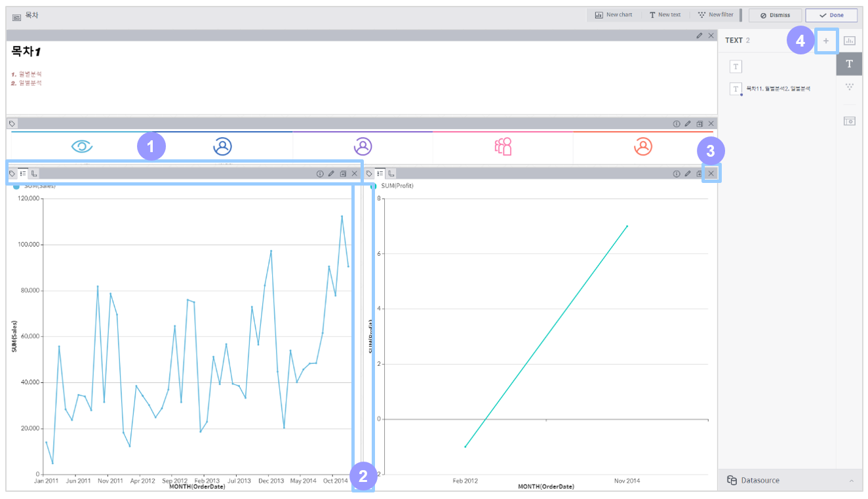Screen dimensions: 868x499
Task: Click the 1. 월별분석 entry
Action: (x=26, y=75)
